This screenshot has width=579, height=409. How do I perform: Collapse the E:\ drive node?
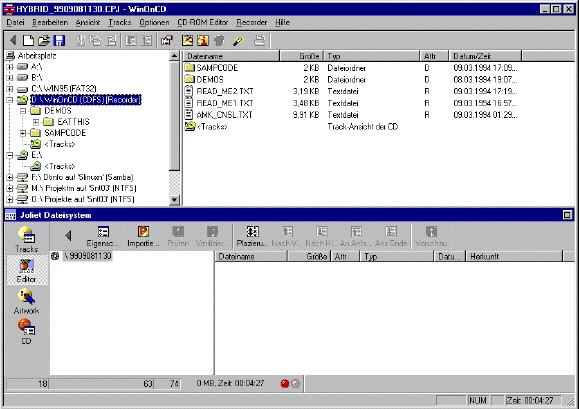pyautogui.click(x=10, y=155)
